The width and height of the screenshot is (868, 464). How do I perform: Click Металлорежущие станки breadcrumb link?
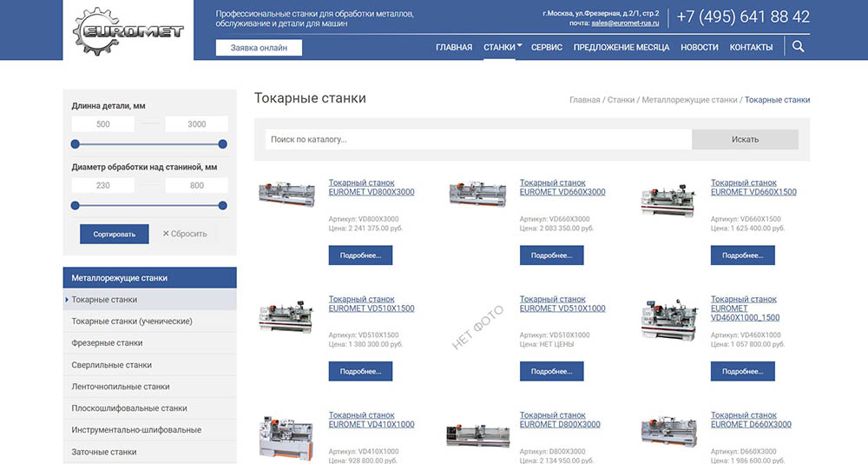[689, 100]
